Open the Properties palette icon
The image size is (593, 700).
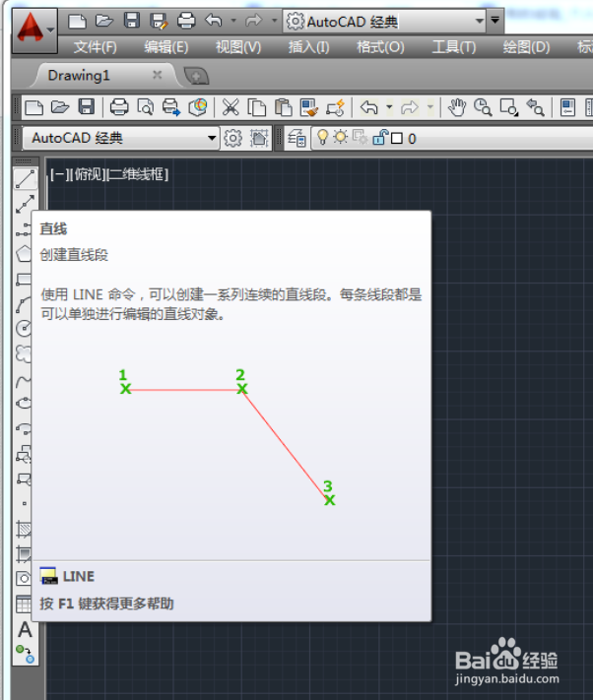pos(567,107)
